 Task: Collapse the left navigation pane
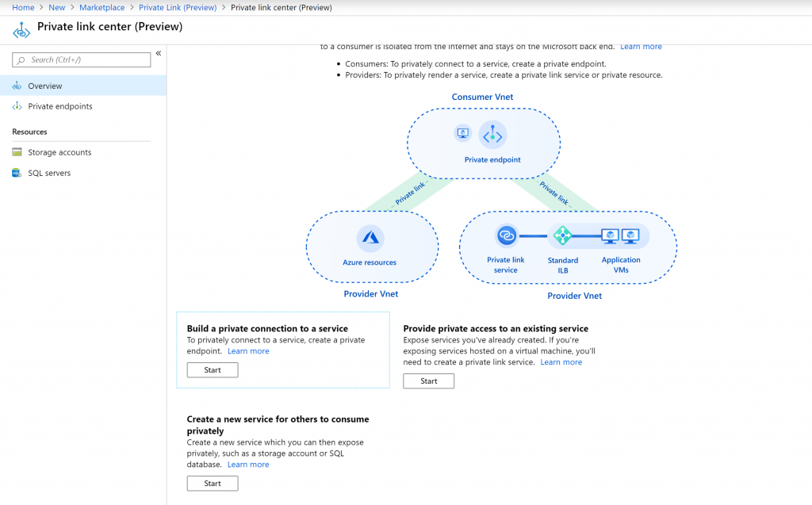(x=159, y=54)
